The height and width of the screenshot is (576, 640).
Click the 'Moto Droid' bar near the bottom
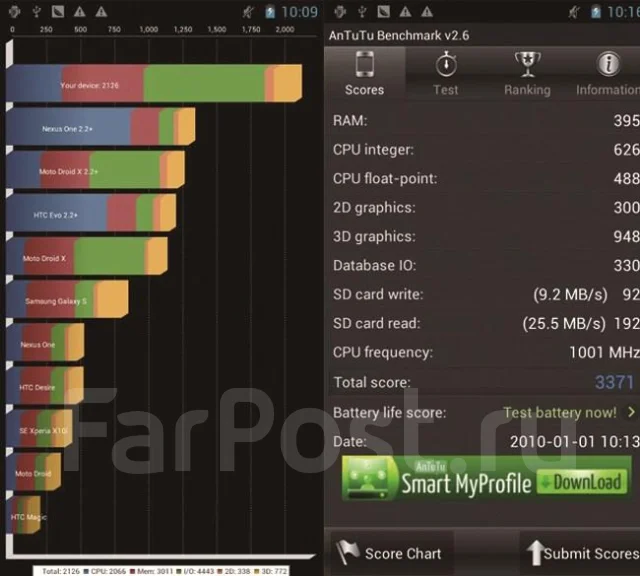tap(33, 471)
